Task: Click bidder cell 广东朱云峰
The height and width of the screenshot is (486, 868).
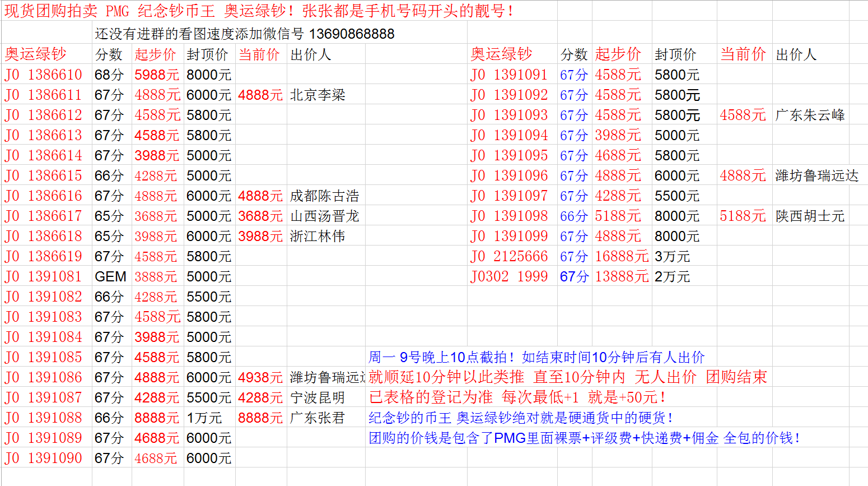Action: tap(810, 115)
